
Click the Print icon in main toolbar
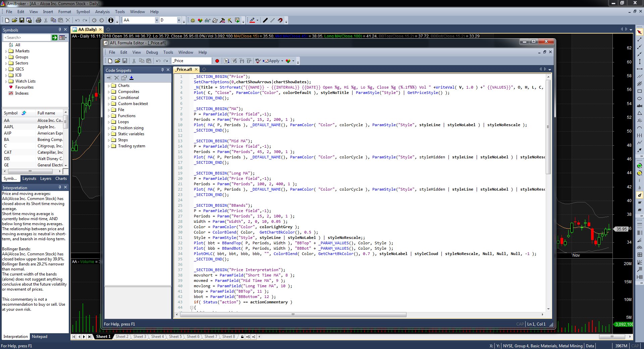coord(38,20)
